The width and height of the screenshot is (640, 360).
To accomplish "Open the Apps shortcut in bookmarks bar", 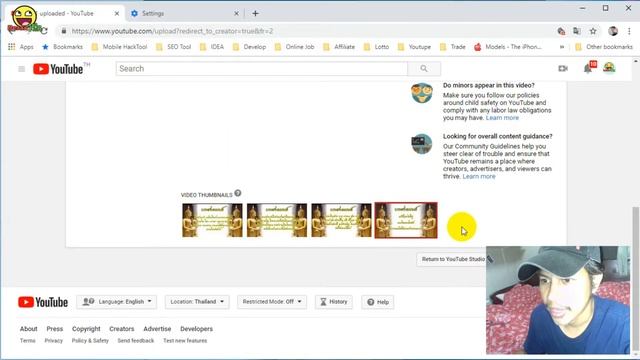I will tap(21, 47).
